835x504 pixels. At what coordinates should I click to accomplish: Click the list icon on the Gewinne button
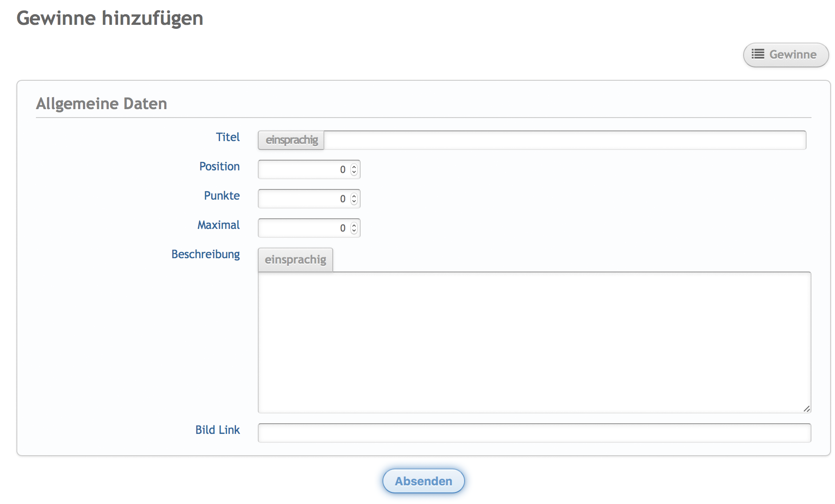click(x=758, y=54)
